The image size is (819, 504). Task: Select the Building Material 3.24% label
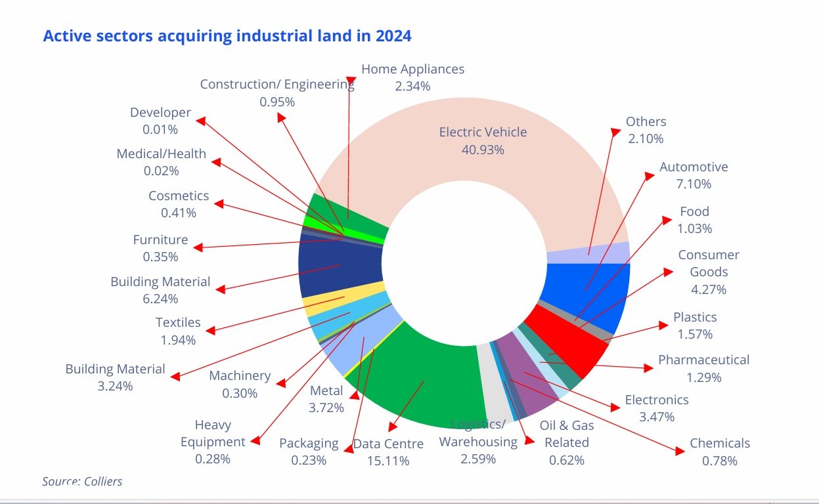(x=115, y=377)
